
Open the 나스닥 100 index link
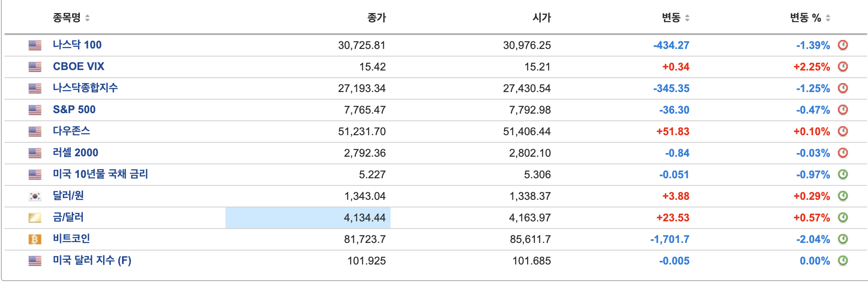click(x=77, y=45)
